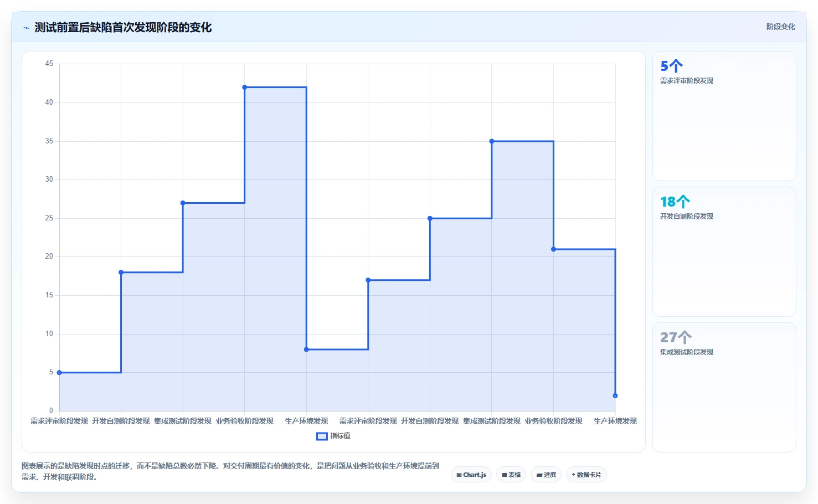Image resolution: width=818 pixels, height=504 pixels.
Task: Click the 集成测试阶段发现 card label
Action: (687, 352)
